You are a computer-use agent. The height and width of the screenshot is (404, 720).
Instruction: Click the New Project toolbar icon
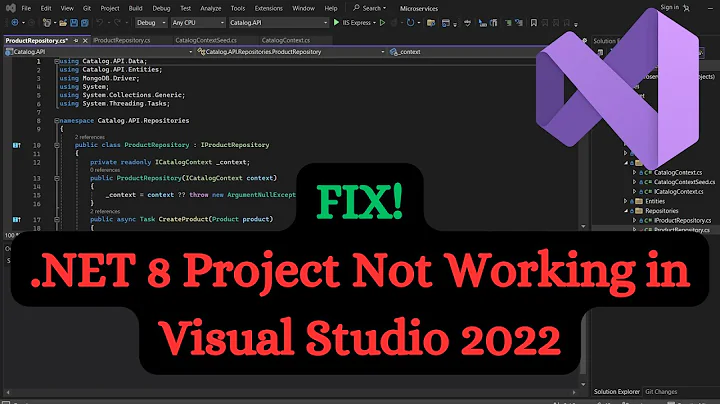point(46,22)
